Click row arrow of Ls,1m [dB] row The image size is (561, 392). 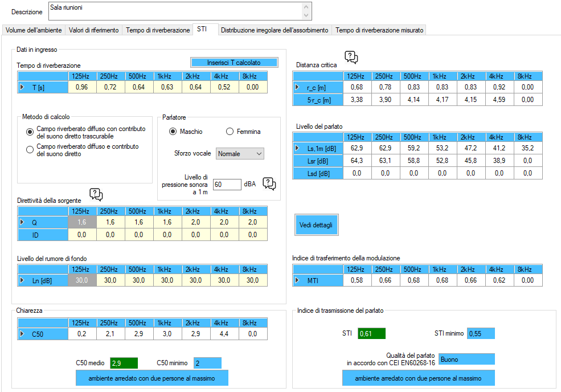click(x=297, y=149)
